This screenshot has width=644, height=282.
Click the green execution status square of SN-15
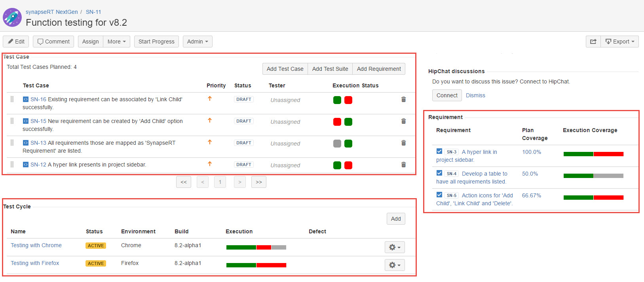point(348,122)
